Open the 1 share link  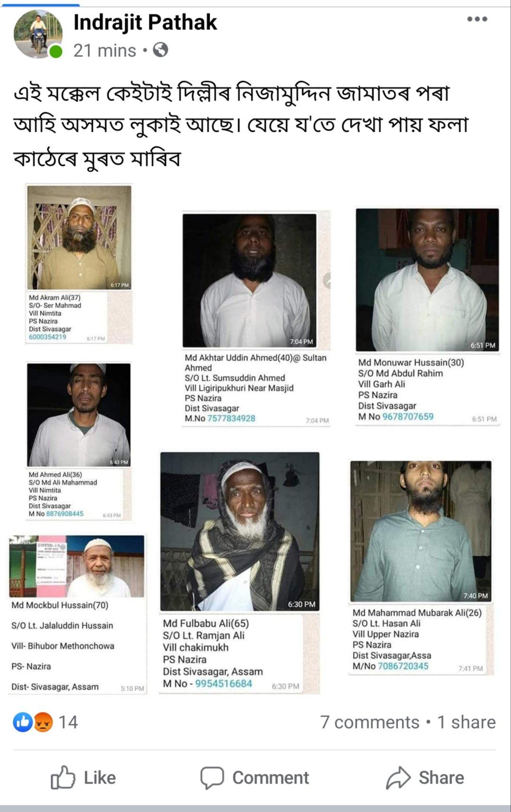[x=466, y=722]
